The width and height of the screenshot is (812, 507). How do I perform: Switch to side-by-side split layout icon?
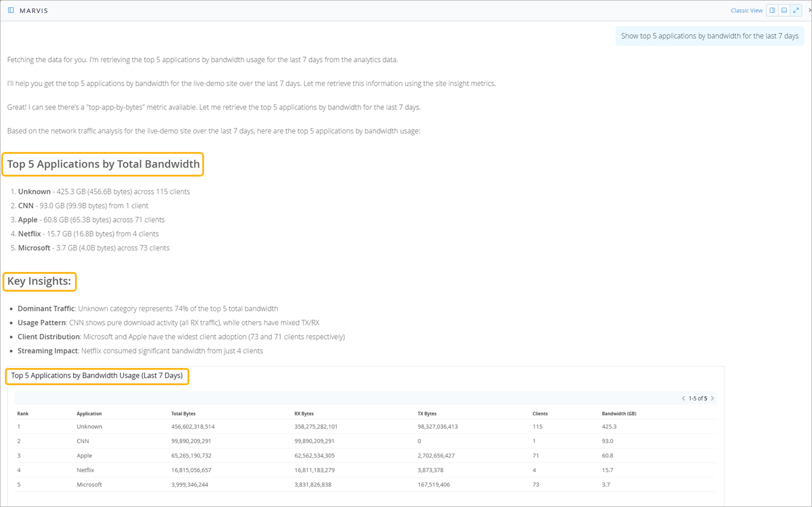[x=772, y=10]
